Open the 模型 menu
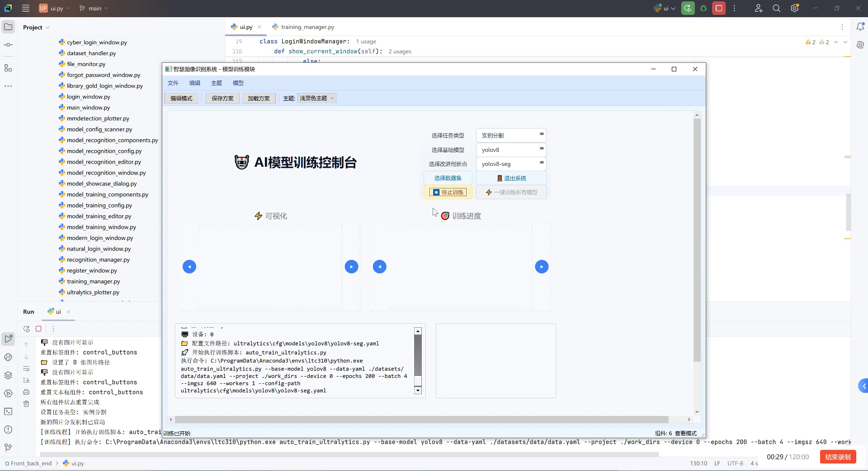The width and height of the screenshot is (868, 471). tap(238, 83)
